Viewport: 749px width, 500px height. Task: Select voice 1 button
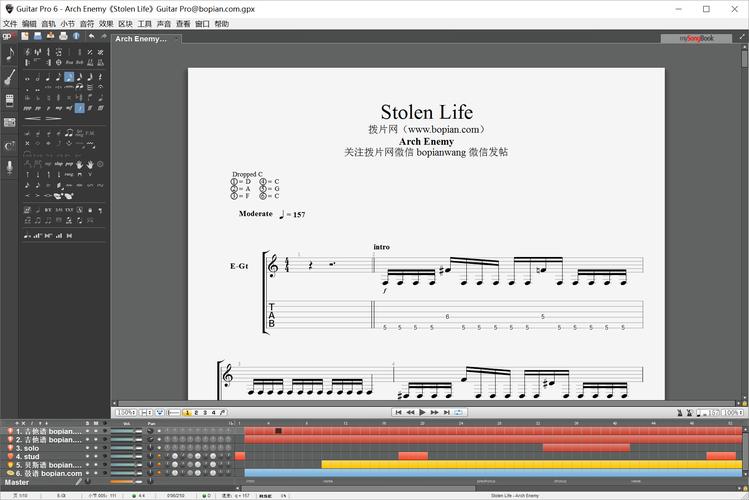coord(187,413)
